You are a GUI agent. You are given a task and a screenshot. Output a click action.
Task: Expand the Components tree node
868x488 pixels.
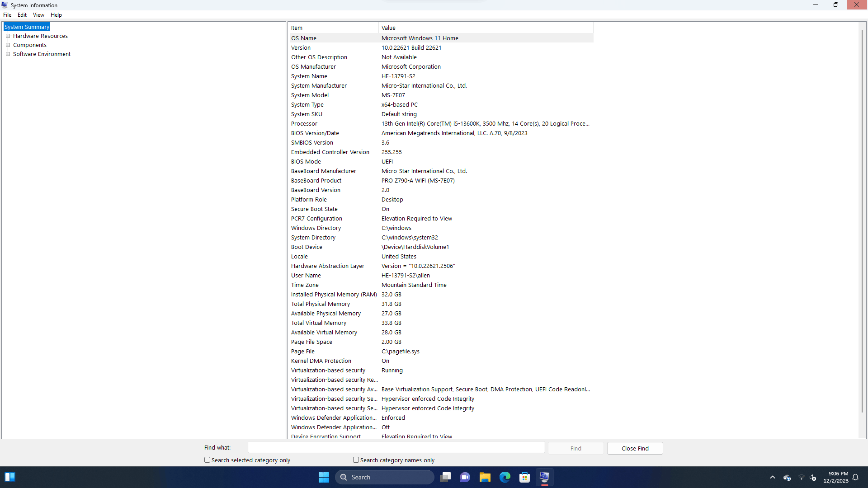(x=8, y=45)
